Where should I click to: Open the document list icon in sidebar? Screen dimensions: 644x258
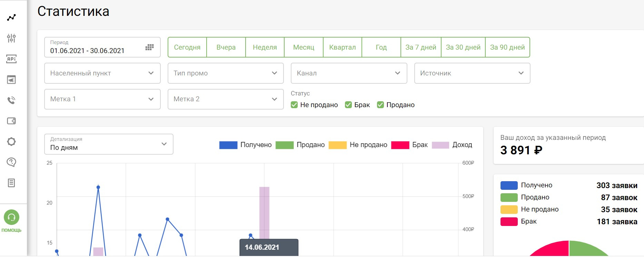point(11,183)
